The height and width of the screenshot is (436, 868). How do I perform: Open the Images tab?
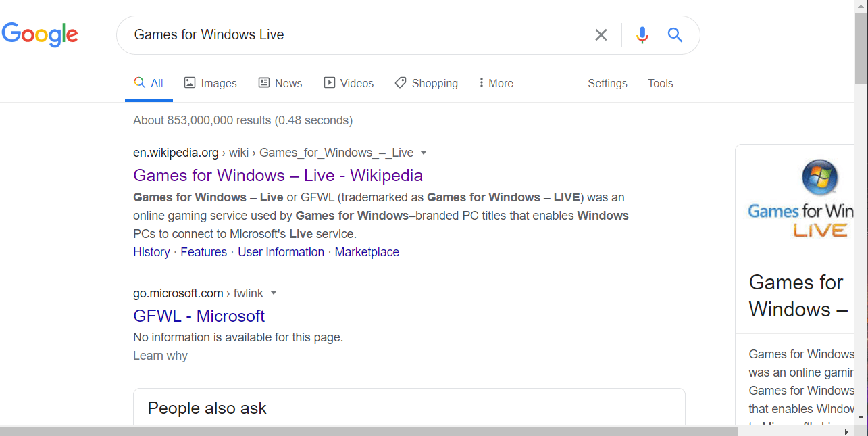210,83
